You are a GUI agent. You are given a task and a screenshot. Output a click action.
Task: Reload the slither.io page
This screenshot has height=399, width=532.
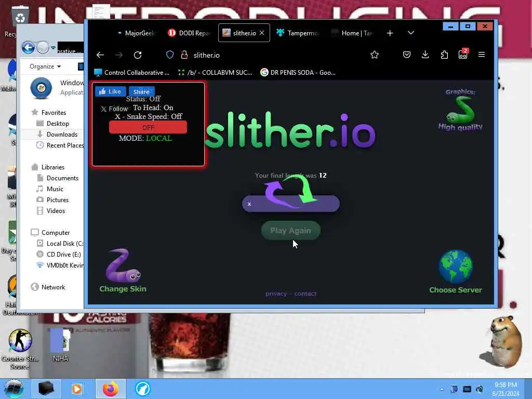(x=137, y=55)
